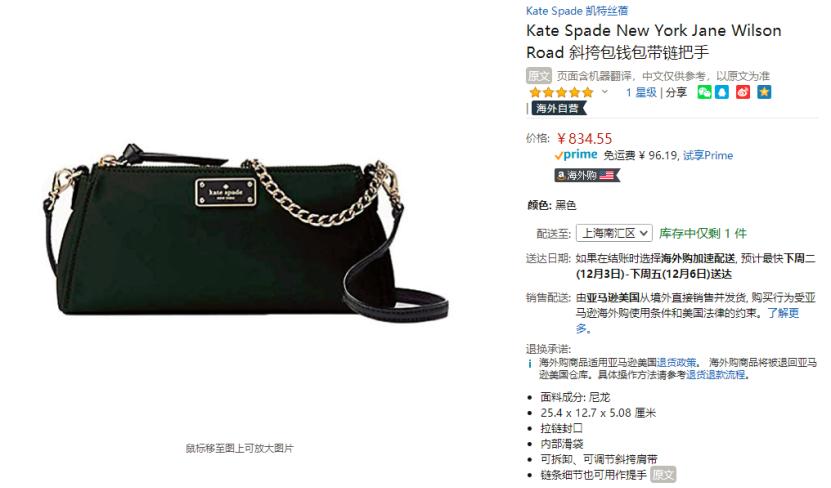Click the 海外购 flag badge
This screenshot has width=831, height=488.
pyautogui.click(x=587, y=175)
